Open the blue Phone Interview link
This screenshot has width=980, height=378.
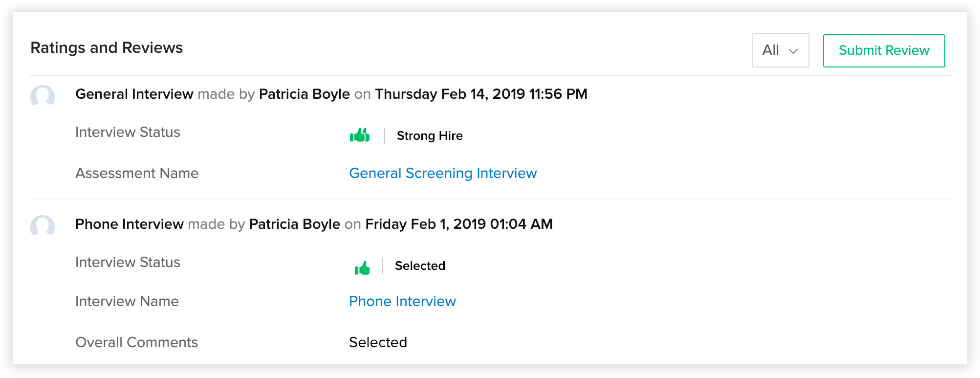(402, 301)
